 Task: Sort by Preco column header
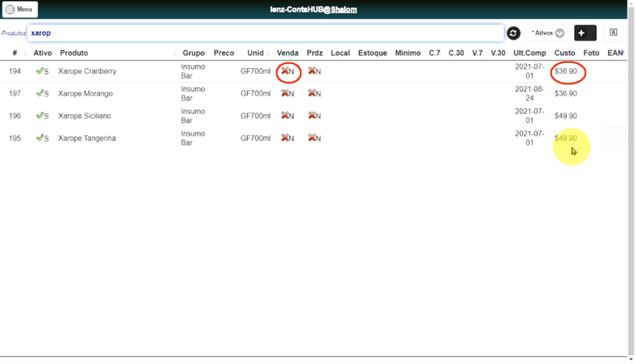224,53
